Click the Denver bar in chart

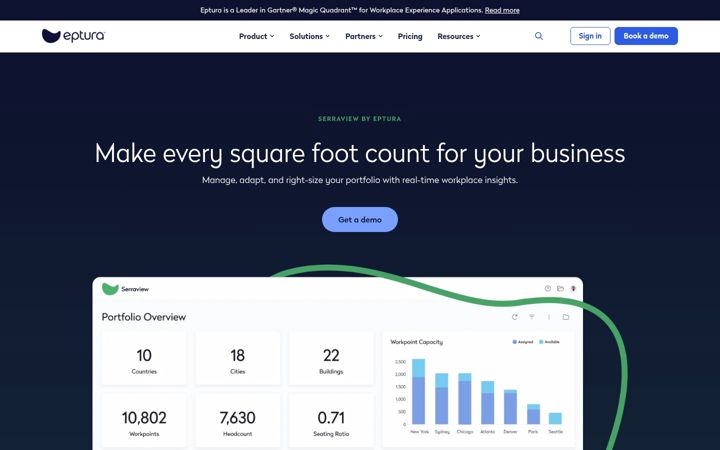[x=510, y=407]
